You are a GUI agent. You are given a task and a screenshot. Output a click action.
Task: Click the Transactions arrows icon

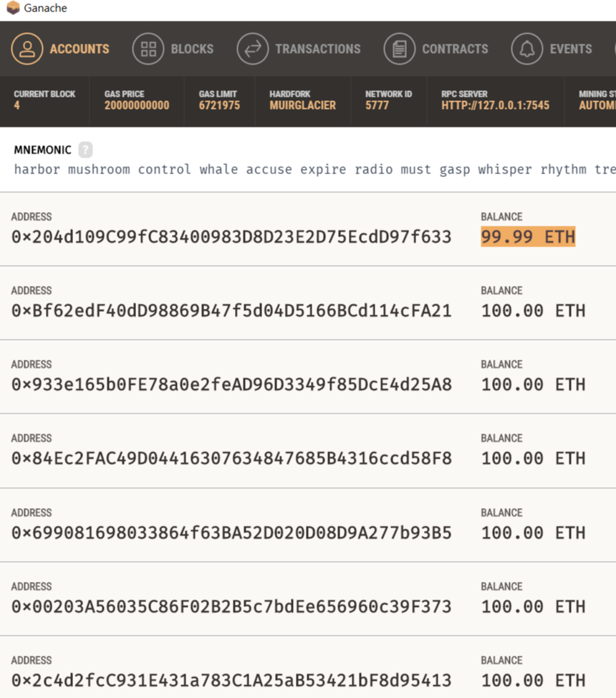pos(252,49)
